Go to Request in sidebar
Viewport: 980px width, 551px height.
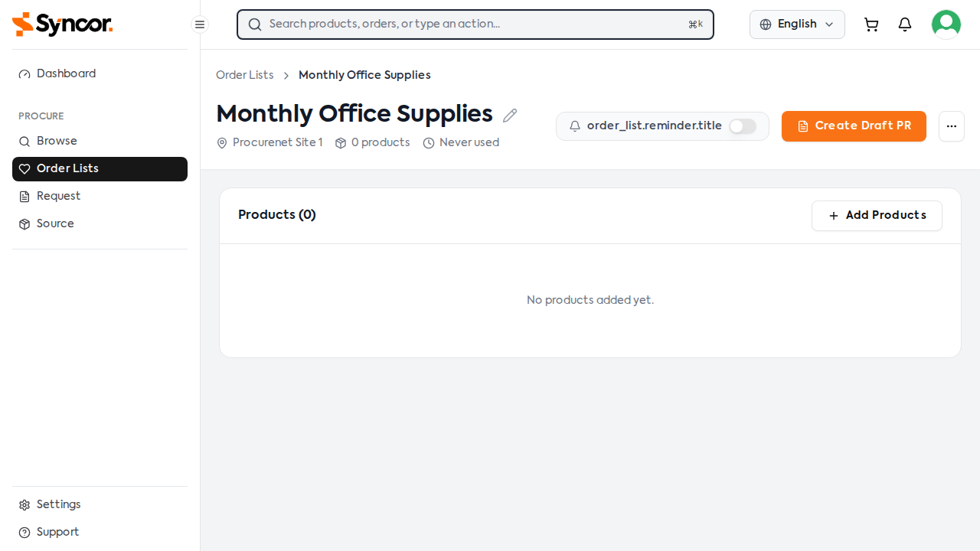pos(100,197)
